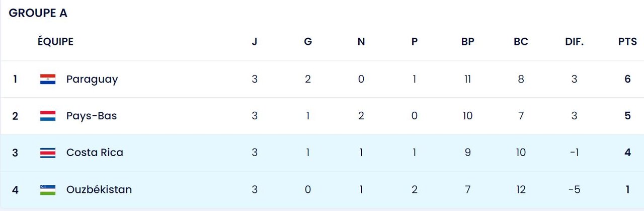This screenshot has width=644, height=211.
Task: Click the G column header
Action: click(308, 42)
